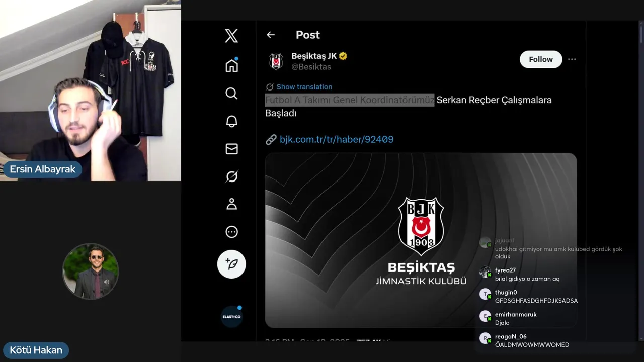Click the Ersin Albayrak name label
This screenshot has height=362, width=644.
(43, 169)
